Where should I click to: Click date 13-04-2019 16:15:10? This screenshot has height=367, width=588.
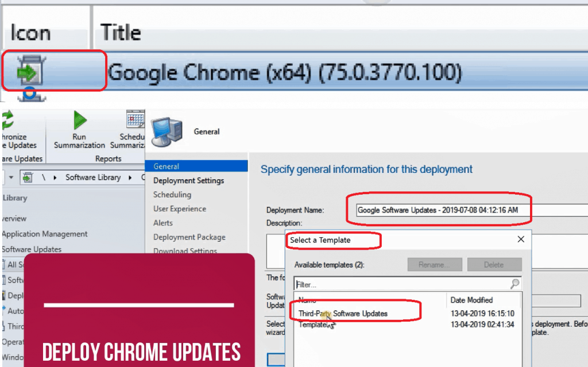482,314
